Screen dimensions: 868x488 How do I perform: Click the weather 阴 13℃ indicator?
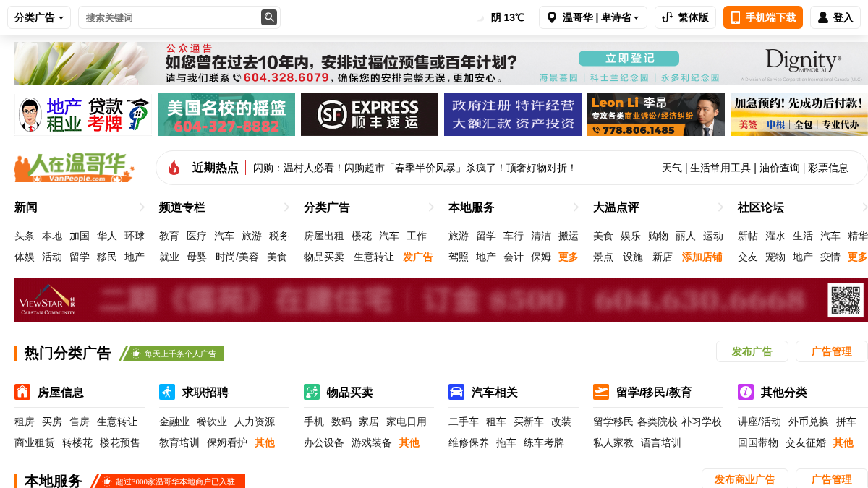click(x=501, y=17)
